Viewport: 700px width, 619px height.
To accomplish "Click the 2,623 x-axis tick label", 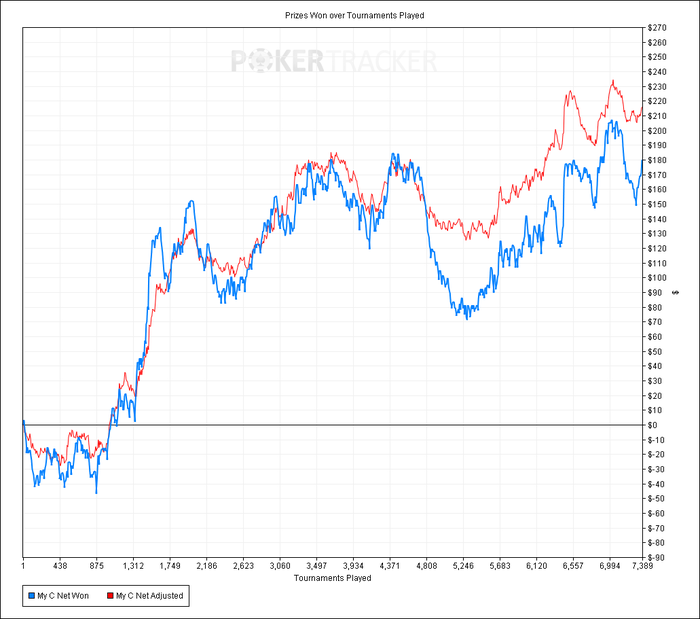I will tap(243, 566).
